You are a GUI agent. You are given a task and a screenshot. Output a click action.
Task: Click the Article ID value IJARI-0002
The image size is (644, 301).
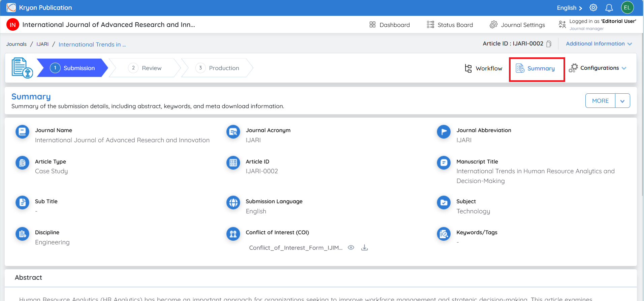click(262, 171)
